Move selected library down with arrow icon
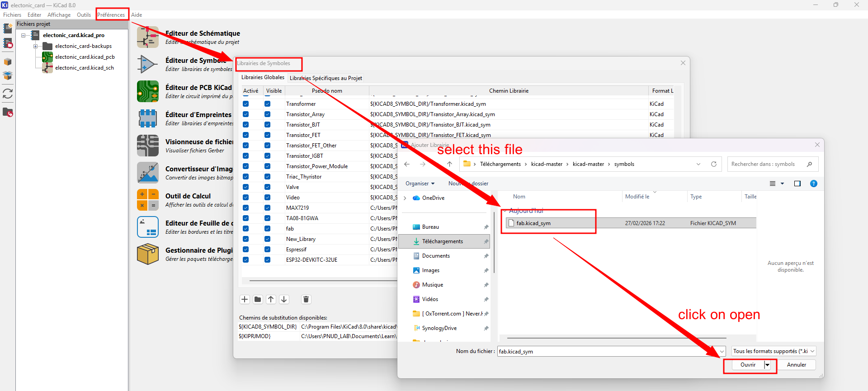The width and height of the screenshot is (868, 391). 284,299
